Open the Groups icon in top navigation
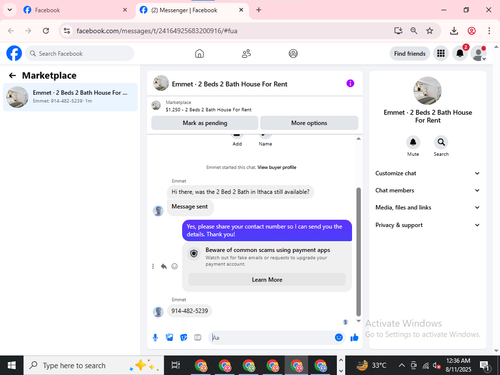This screenshot has width=500, height=375. (293, 53)
